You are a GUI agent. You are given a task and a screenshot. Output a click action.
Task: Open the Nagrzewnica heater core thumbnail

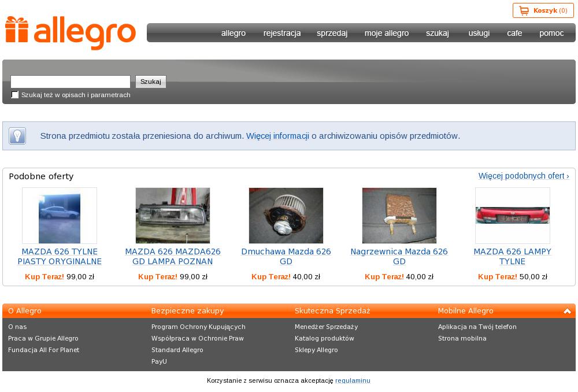click(x=399, y=216)
